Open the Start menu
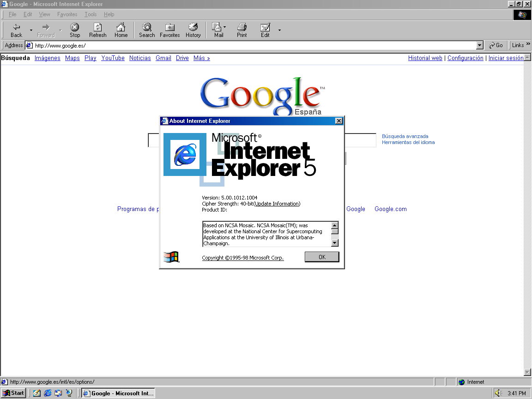The height and width of the screenshot is (399, 532). [x=13, y=393]
